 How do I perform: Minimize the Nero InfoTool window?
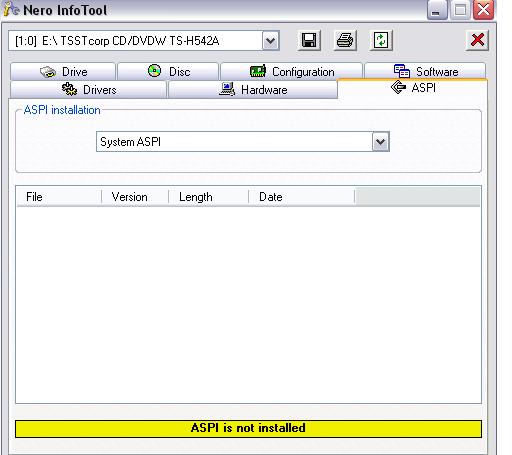click(x=437, y=10)
